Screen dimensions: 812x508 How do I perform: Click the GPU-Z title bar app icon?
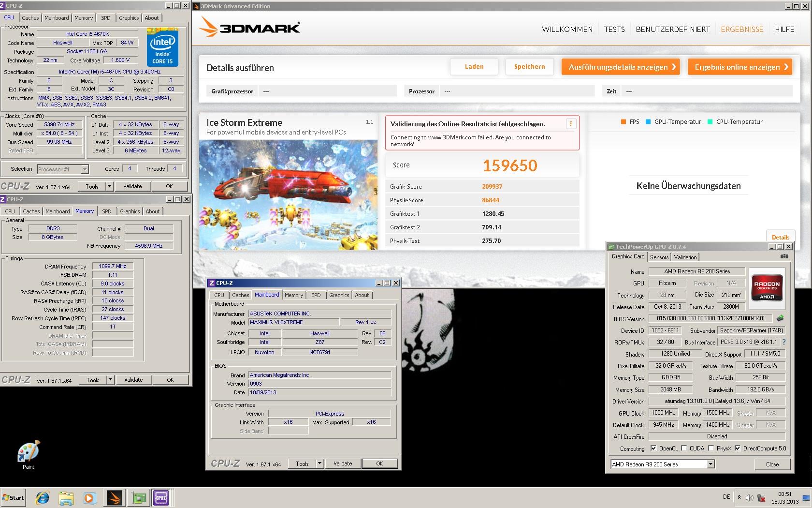coord(611,247)
